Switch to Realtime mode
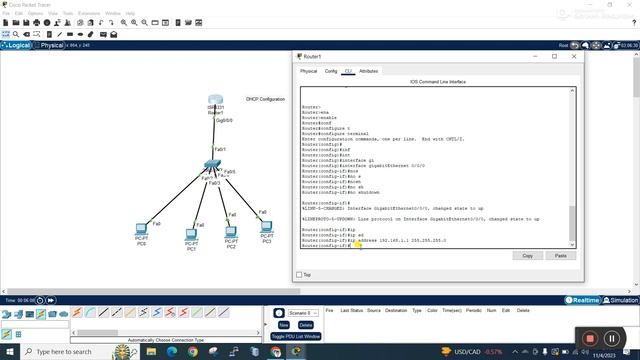 click(582, 300)
